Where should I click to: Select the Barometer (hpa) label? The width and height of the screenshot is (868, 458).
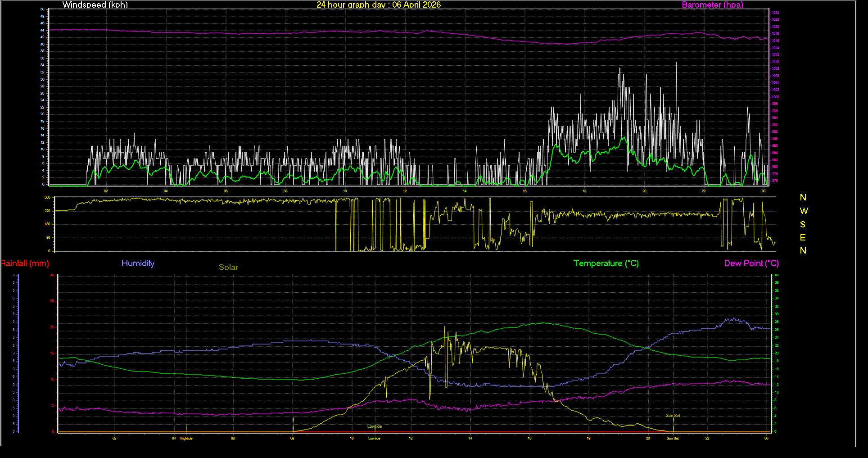coord(712,5)
